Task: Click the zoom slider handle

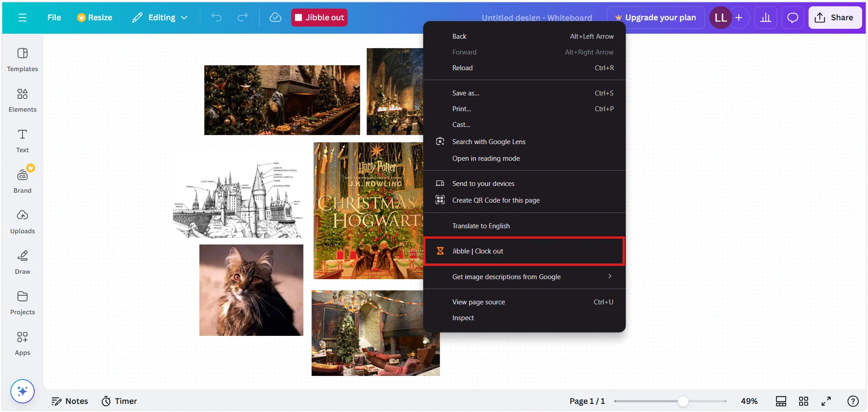Action: point(683,401)
